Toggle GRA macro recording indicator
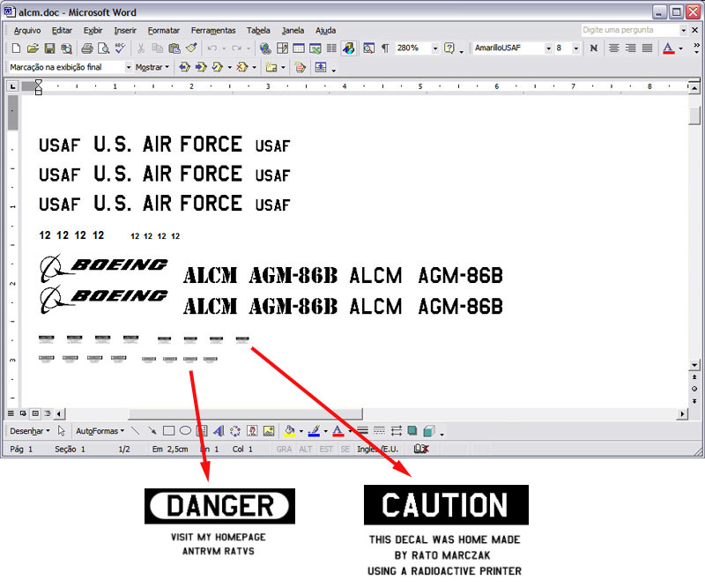The width and height of the screenshot is (705, 588). (x=284, y=449)
